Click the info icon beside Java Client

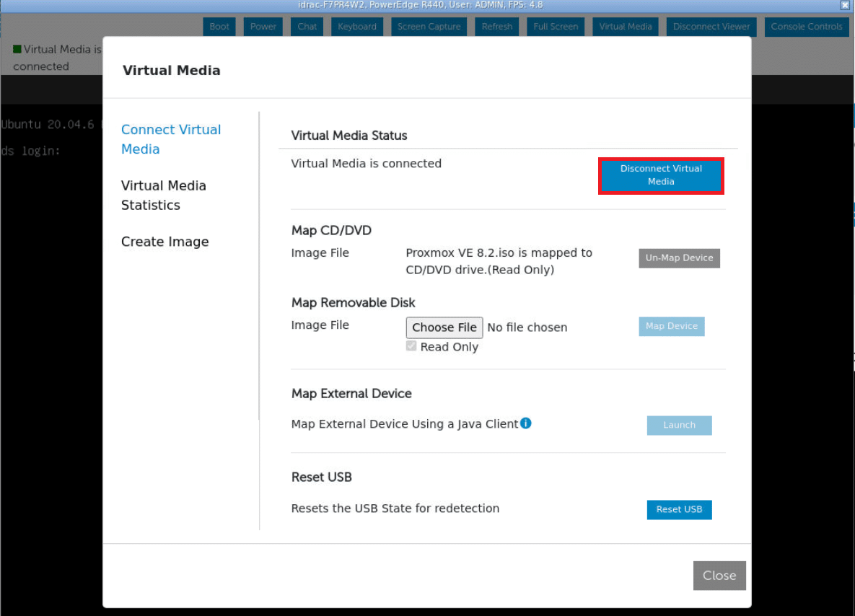(x=526, y=423)
